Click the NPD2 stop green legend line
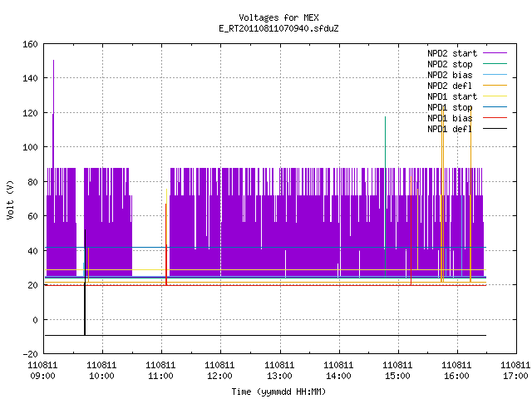 [x=495, y=64]
